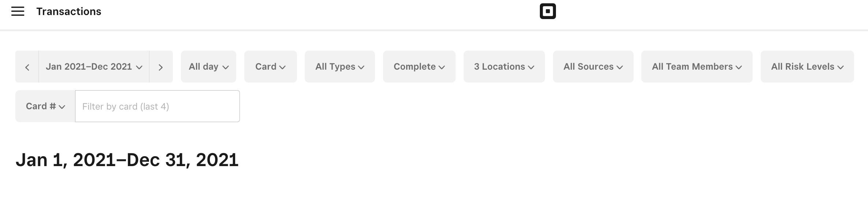
Task: Click the chevron beside All Risk Levels
Action: (x=841, y=67)
